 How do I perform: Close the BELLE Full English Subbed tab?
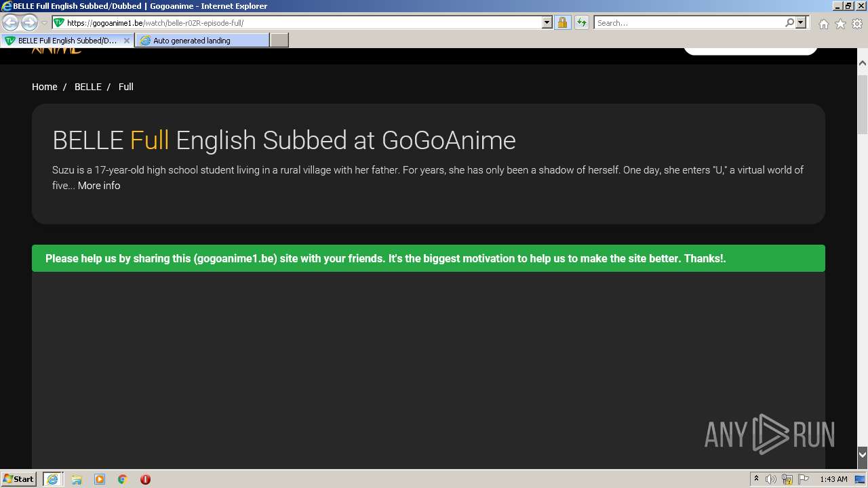(127, 41)
